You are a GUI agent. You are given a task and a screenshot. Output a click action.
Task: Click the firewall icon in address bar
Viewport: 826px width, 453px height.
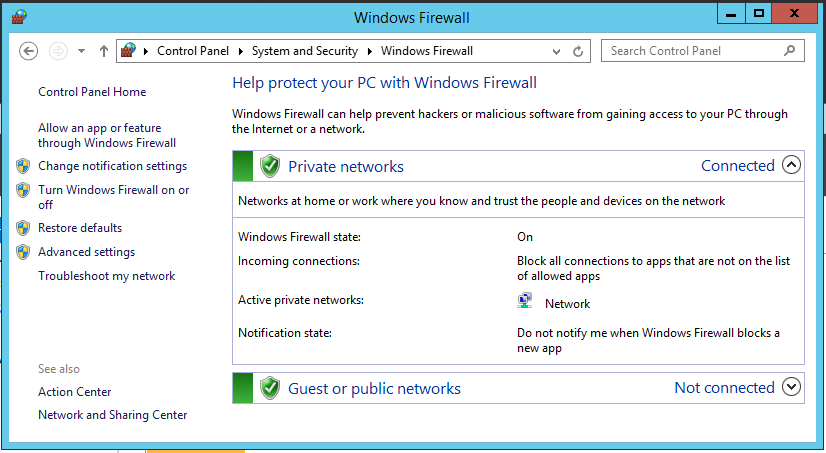[x=129, y=51]
